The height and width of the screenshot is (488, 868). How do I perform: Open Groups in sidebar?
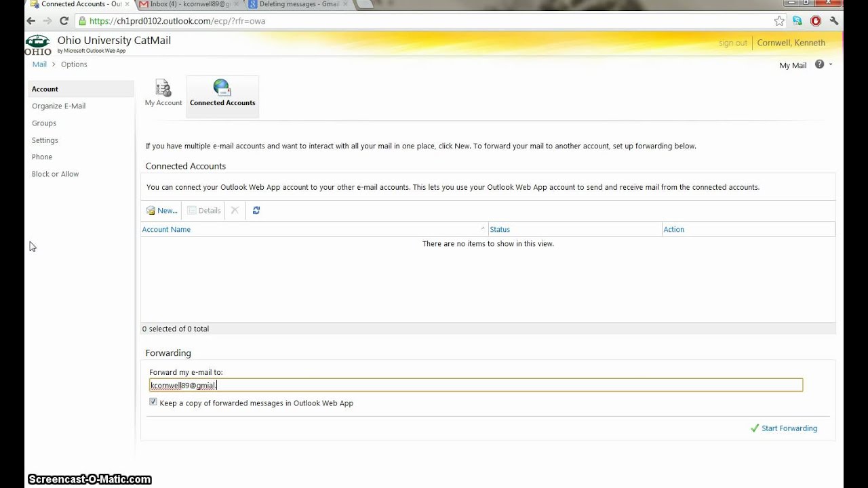pyautogui.click(x=44, y=123)
